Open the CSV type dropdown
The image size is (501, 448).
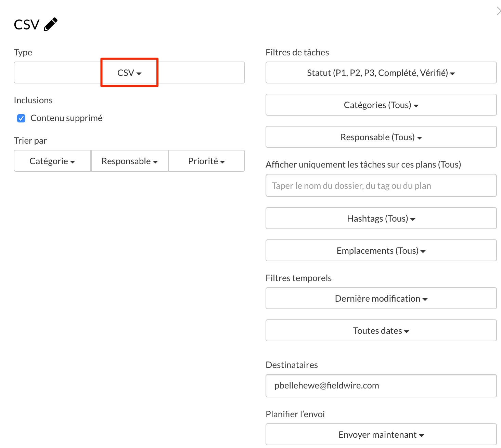point(129,73)
